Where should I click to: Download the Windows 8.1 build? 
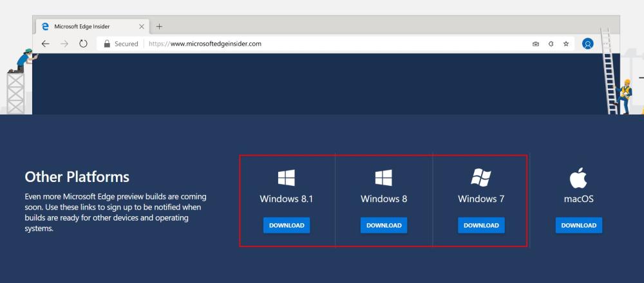click(287, 226)
